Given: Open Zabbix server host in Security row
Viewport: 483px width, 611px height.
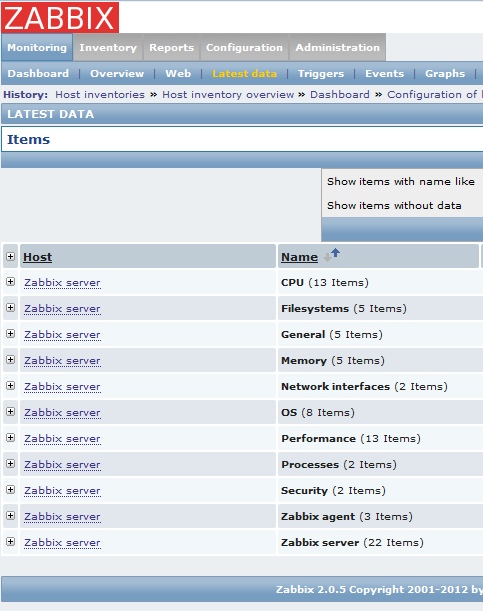Looking at the screenshot, I should 62,491.
